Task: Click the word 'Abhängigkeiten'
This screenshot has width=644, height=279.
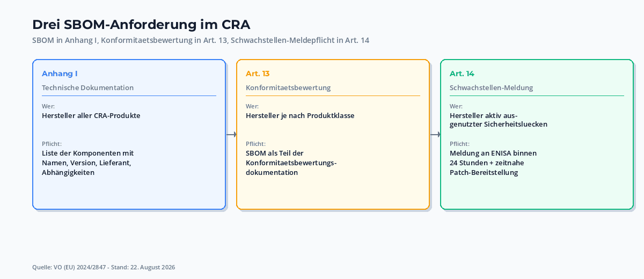Action: (68, 172)
